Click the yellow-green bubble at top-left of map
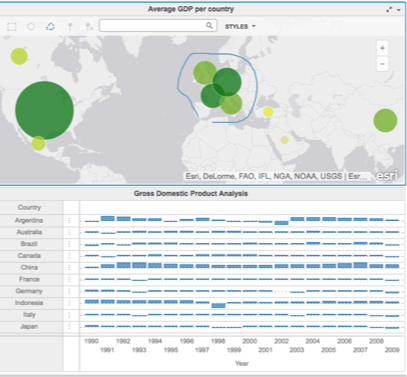The height and width of the screenshot is (377, 407). pyautogui.click(x=19, y=56)
